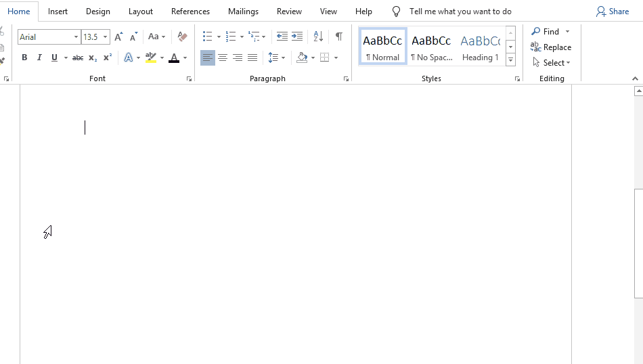Increase font size with Grow Font

tap(118, 37)
